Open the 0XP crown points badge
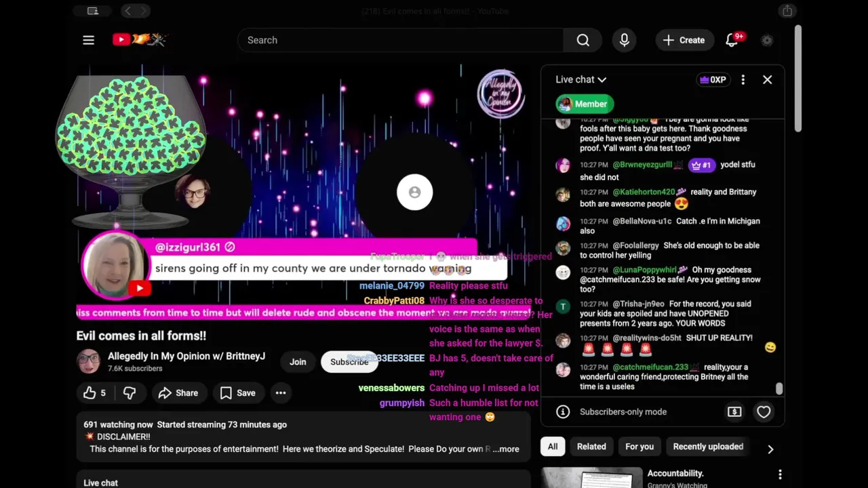 [x=713, y=79]
